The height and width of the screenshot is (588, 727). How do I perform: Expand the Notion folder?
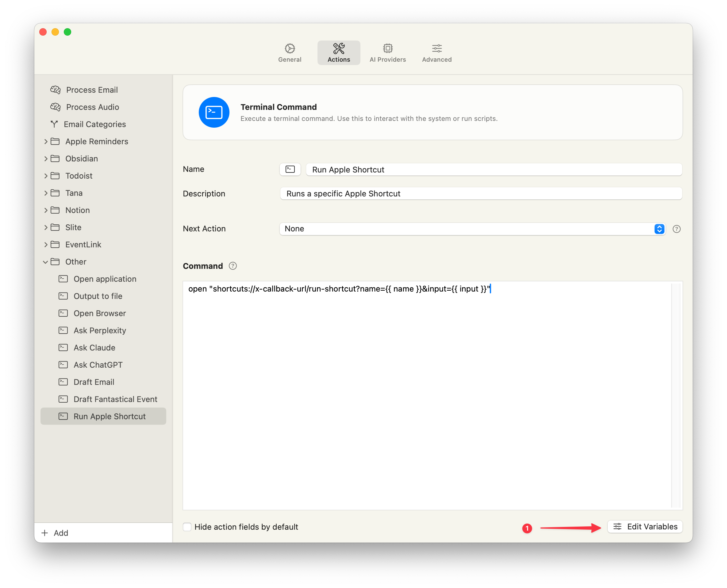(45, 210)
